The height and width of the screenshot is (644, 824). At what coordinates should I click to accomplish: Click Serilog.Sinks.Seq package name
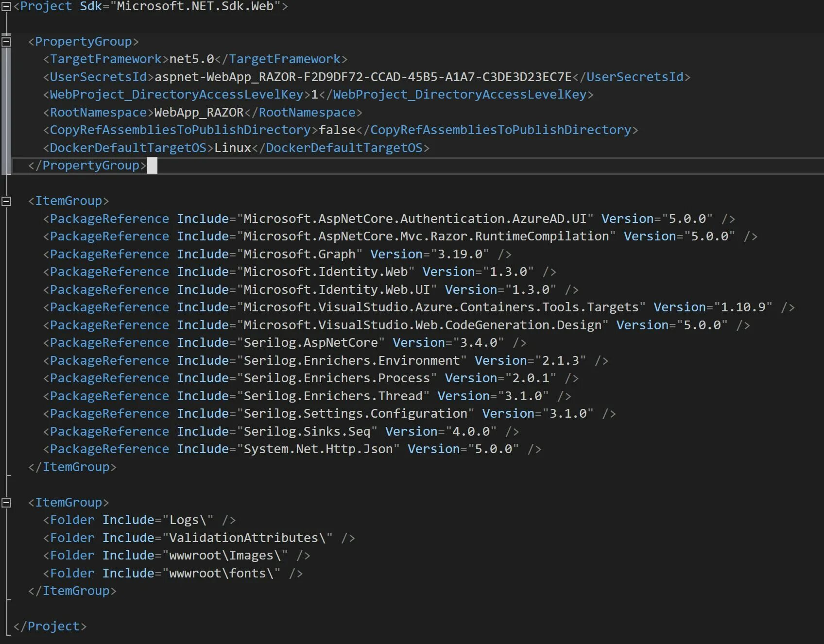(307, 431)
